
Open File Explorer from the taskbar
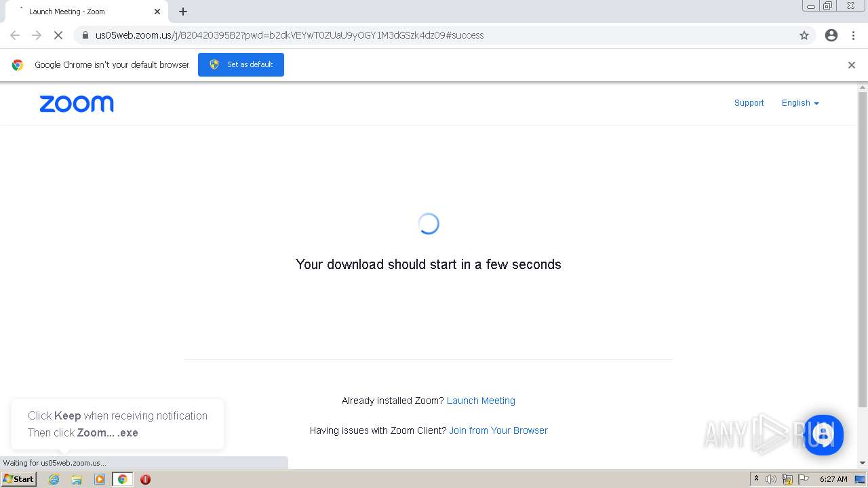pyautogui.click(x=77, y=479)
